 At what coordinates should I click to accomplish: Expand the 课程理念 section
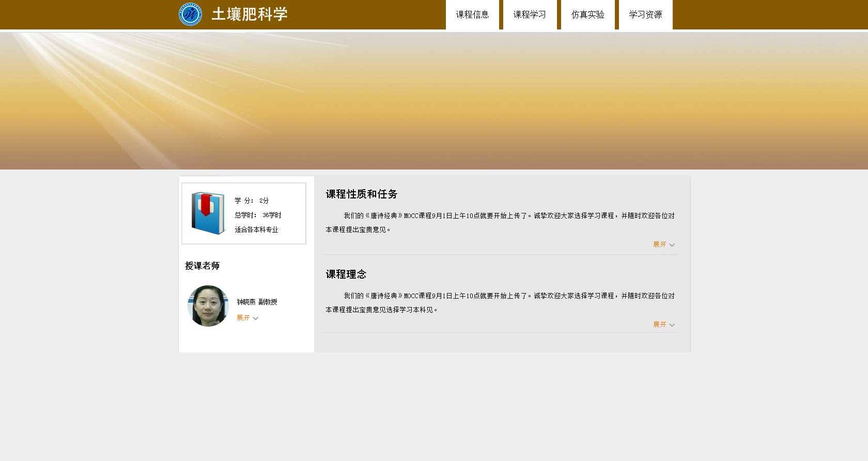click(663, 325)
